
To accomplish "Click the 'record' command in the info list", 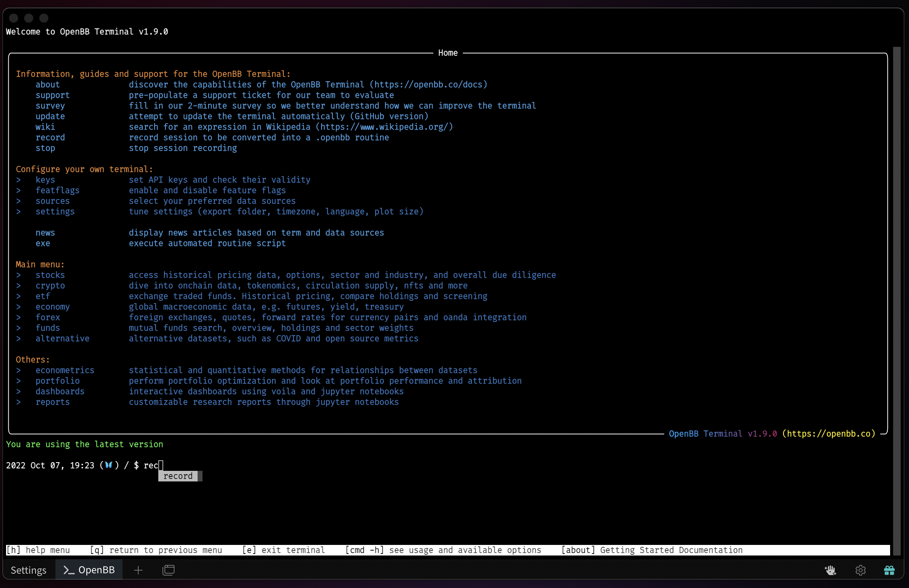I will tap(50, 138).
